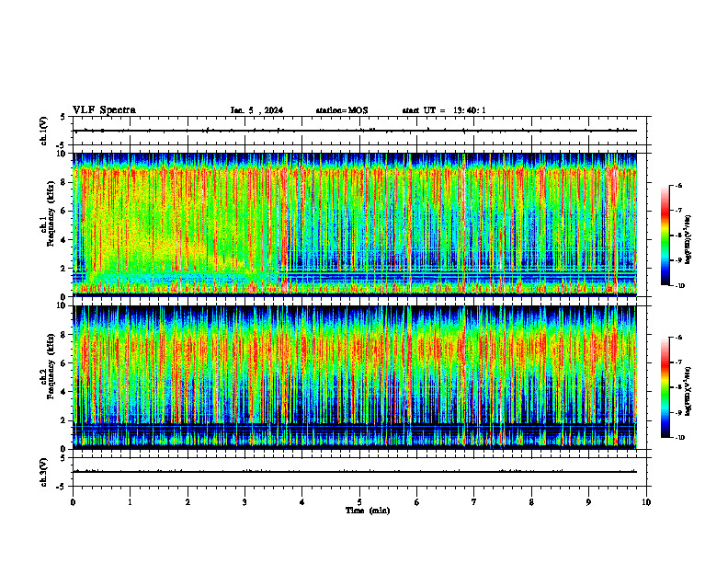This screenshot has height=563, width=728.
Task: Click the "VLF Spectra" title text
Action: [x=104, y=110]
